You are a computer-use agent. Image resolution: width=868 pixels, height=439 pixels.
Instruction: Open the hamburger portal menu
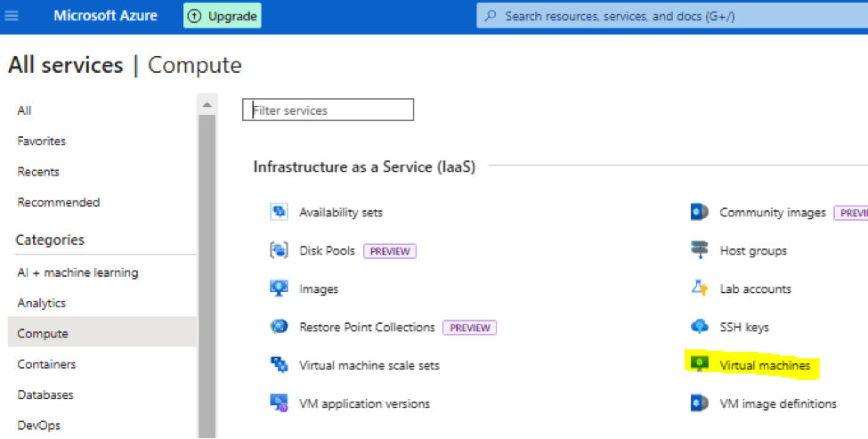(16, 16)
